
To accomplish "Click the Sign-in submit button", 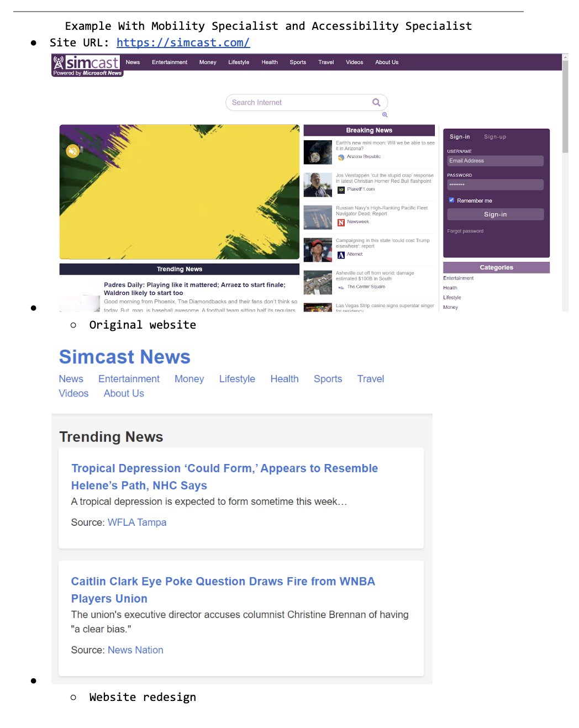I will 495,214.
